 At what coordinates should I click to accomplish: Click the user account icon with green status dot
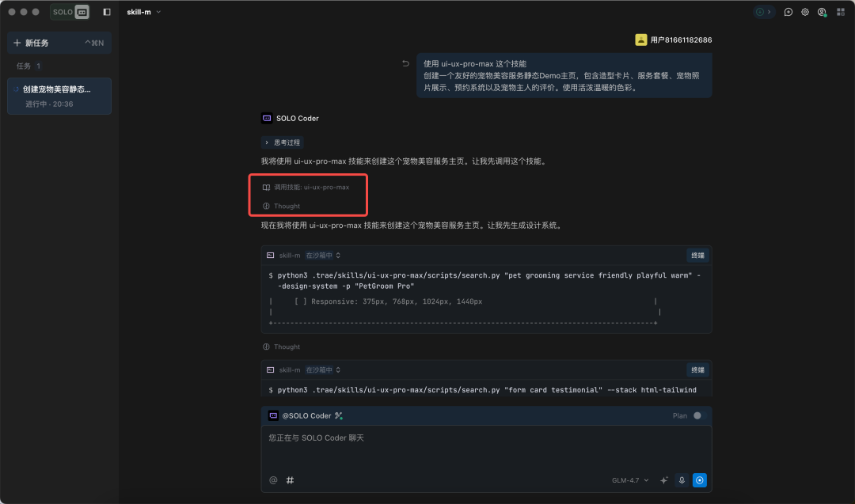pyautogui.click(x=822, y=12)
